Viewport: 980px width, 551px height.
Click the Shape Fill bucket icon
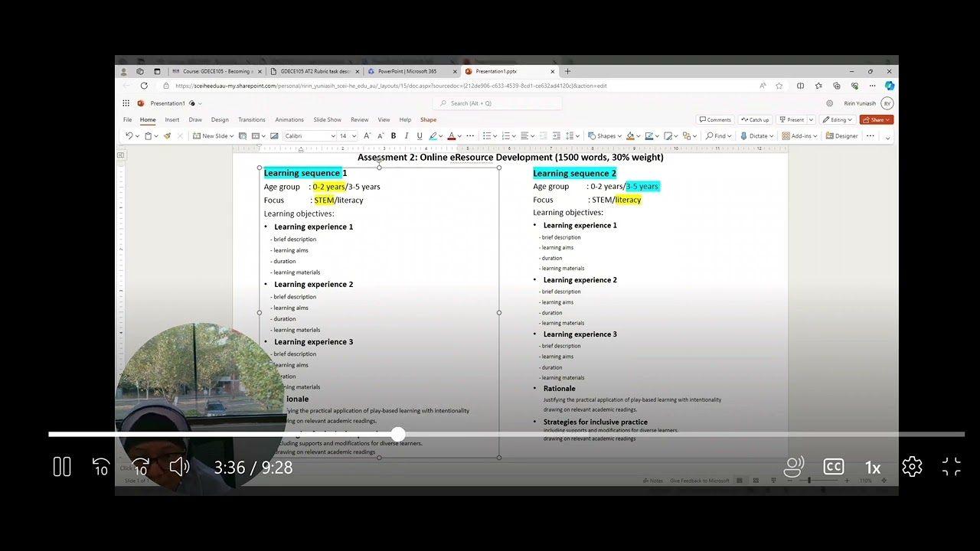coord(630,136)
